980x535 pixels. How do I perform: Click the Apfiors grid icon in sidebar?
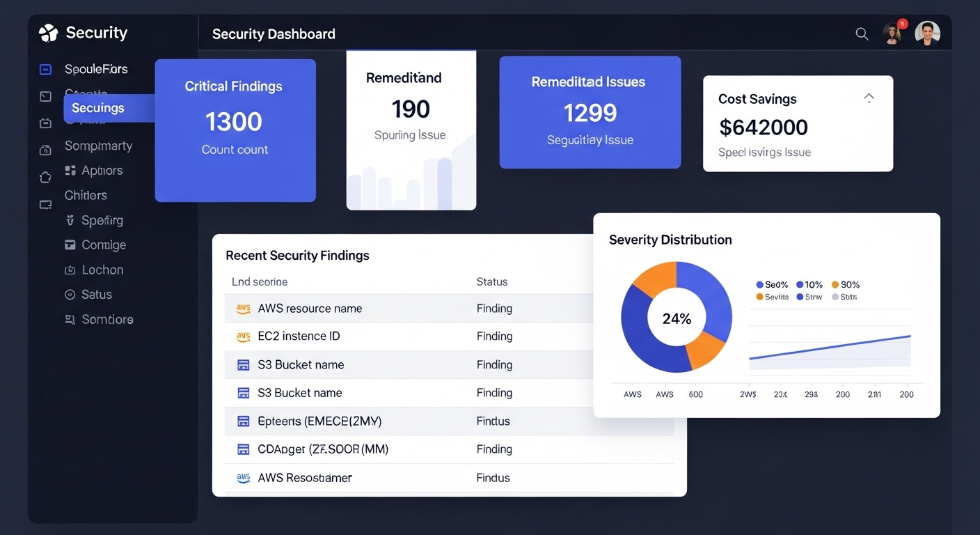point(70,171)
